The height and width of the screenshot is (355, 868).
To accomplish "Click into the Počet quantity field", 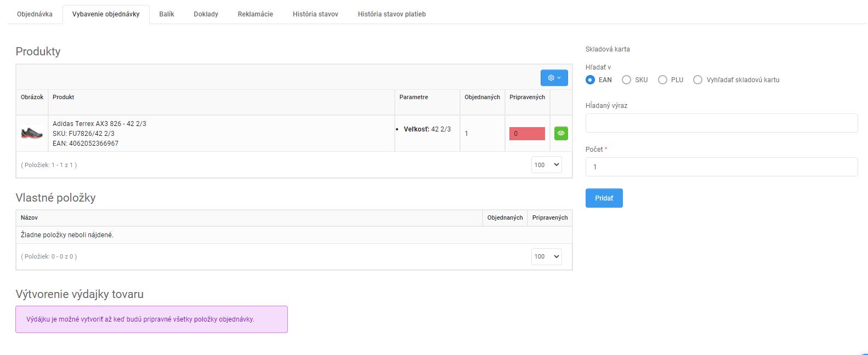I will click(721, 167).
